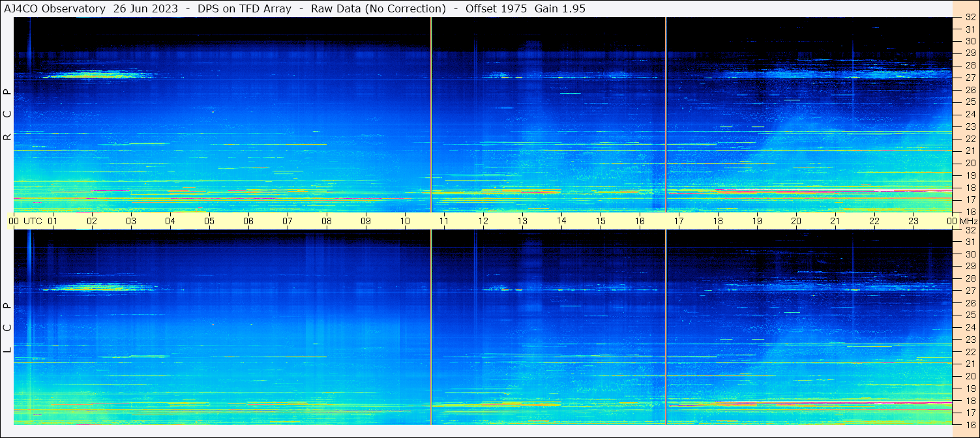Image resolution: width=980 pixels, height=438 pixels.
Task: Click the 16 MHz label of the RCP panel
Action: (x=970, y=212)
